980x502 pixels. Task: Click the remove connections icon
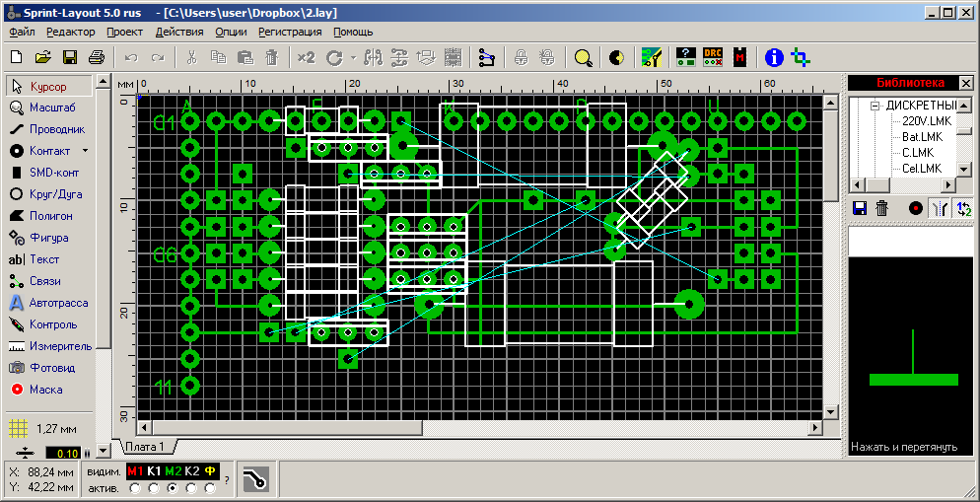(487, 57)
